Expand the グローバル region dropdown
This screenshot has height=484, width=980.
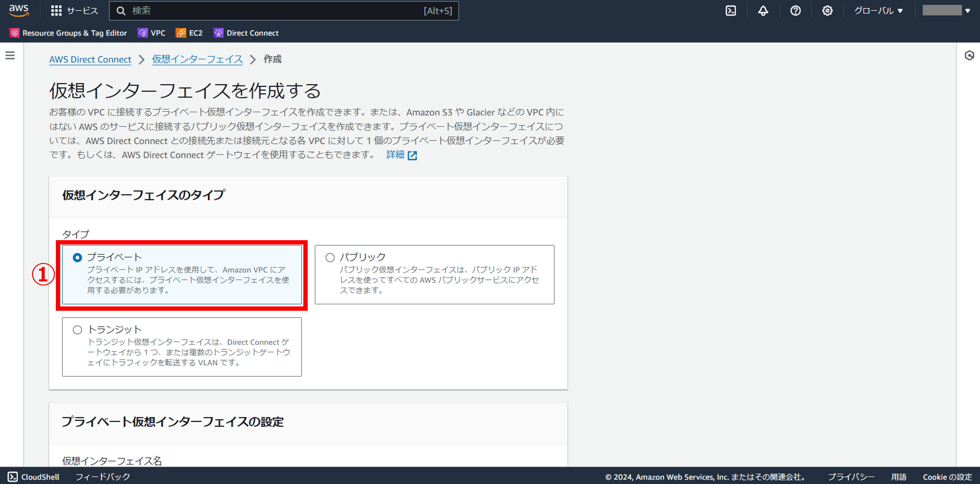tap(878, 11)
